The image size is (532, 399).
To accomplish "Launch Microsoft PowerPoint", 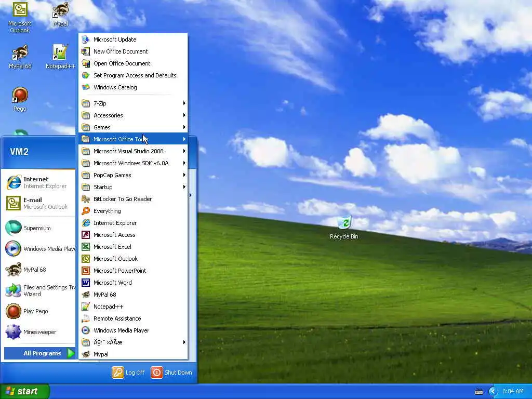I will pos(133,270).
